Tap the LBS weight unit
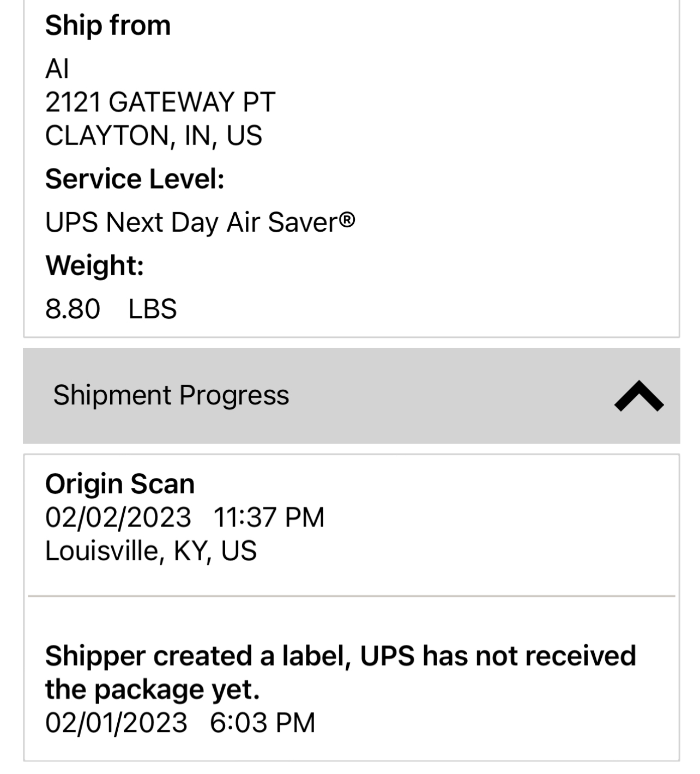The width and height of the screenshot is (700, 774). 153,309
